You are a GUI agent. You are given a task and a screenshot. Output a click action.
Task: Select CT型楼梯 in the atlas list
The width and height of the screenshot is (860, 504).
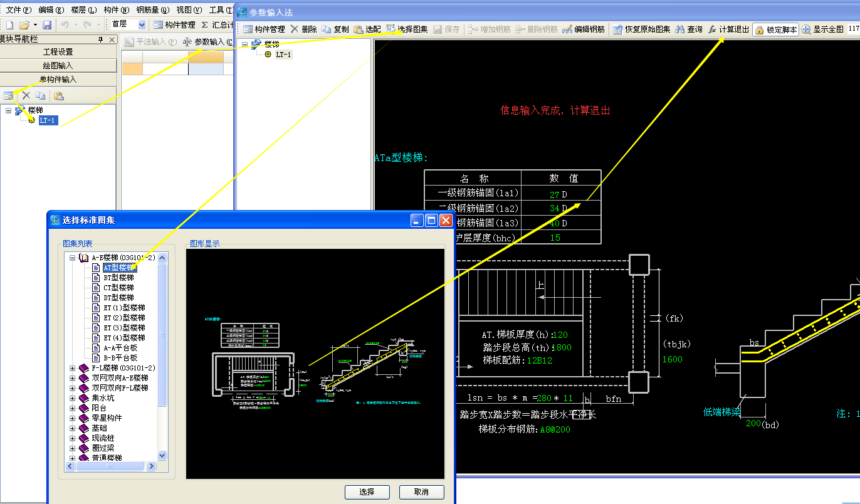(x=118, y=288)
